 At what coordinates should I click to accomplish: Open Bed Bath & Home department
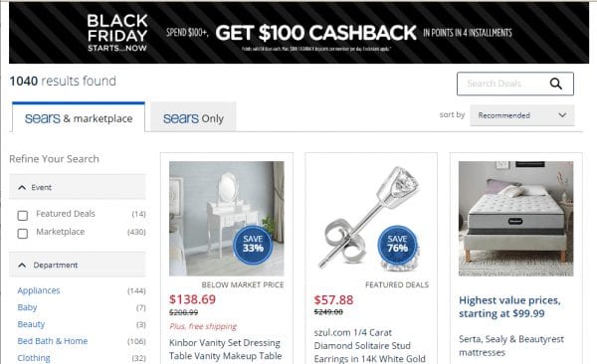(53, 341)
